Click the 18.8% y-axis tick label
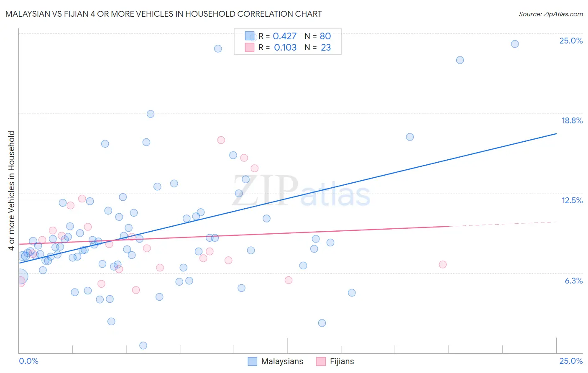 coord(571,120)
